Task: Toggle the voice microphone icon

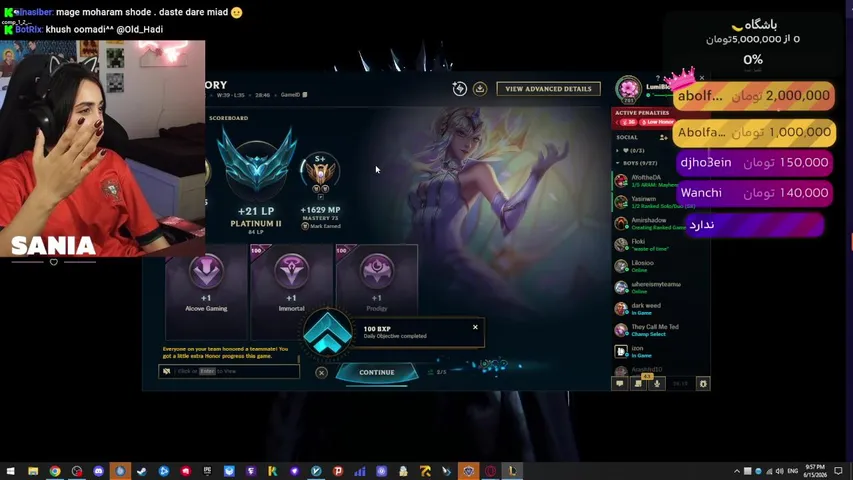Action: [657, 384]
